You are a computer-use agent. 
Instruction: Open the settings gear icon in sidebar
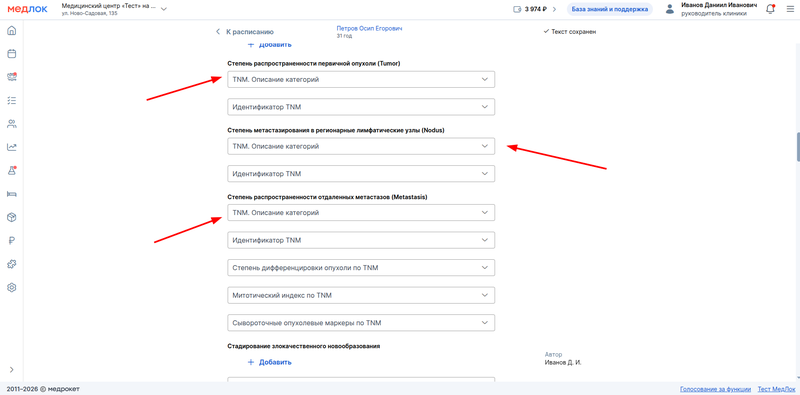(x=12, y=287)
